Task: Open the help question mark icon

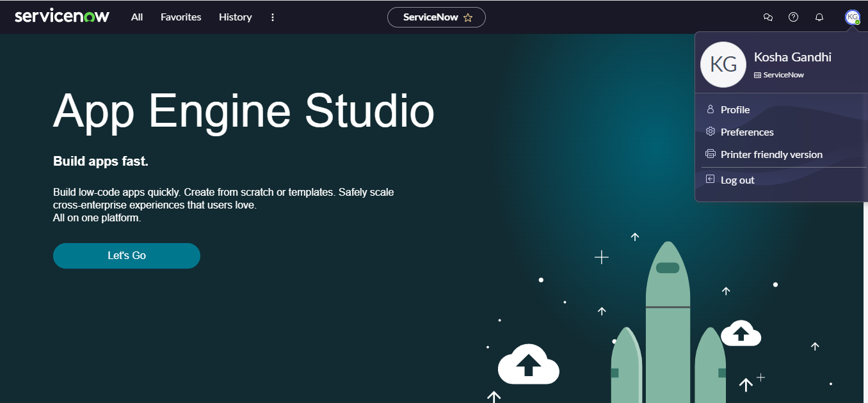Action: click(x=794, y=17)
